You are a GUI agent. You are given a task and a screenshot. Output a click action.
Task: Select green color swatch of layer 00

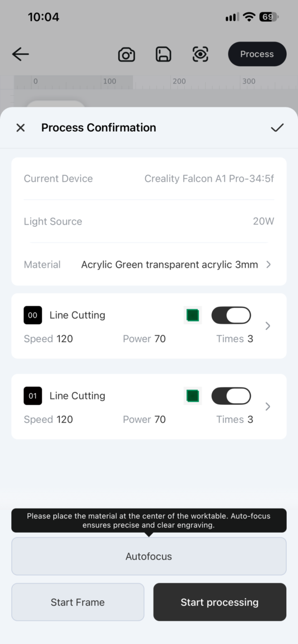[x=193, y=315]
